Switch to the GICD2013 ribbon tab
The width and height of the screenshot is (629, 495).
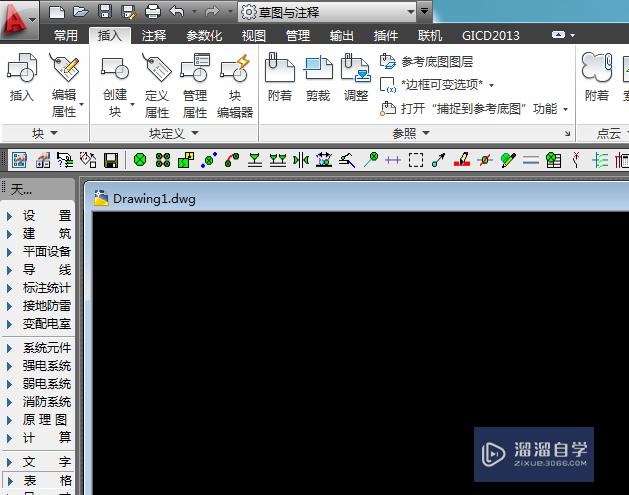tap(491, 35)
